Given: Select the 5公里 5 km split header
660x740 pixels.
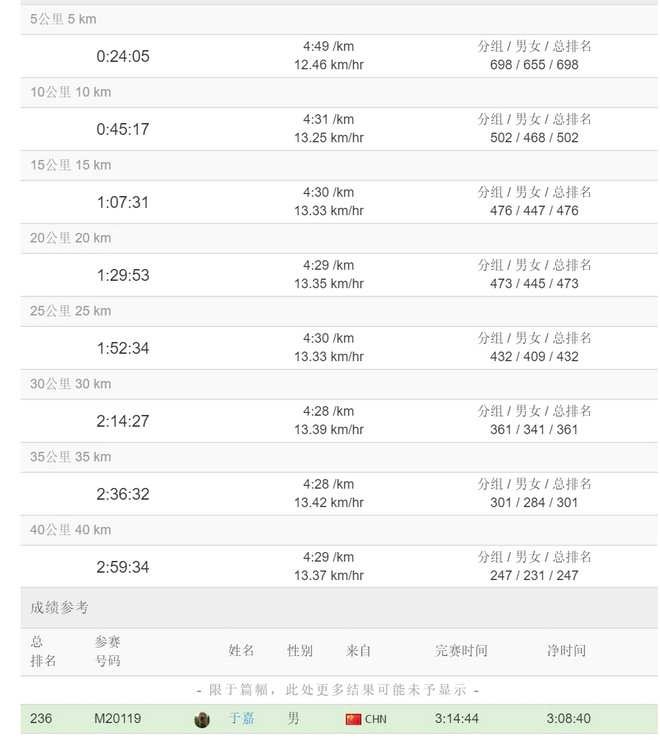Looking at the screenshot, I should tap(63, 19).
